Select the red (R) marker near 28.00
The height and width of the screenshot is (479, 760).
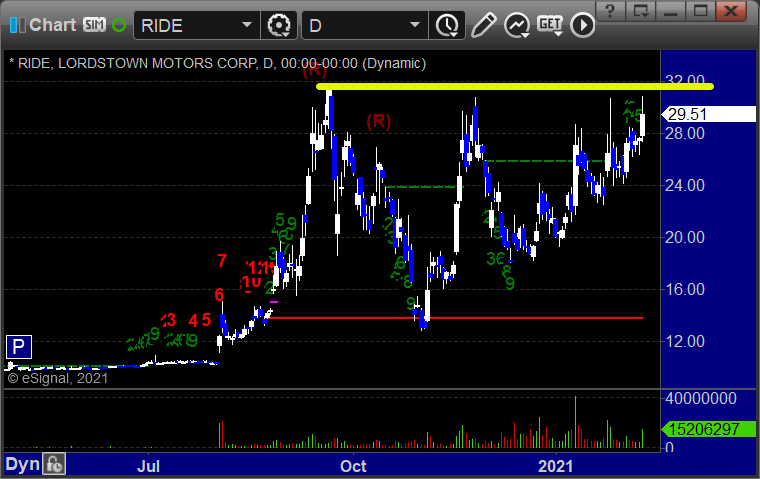[x=379, y=121]
